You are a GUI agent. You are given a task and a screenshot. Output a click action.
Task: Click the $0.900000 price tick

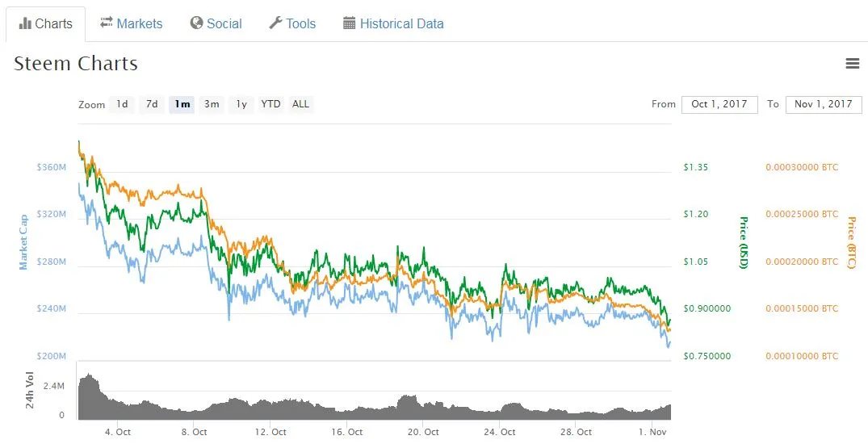pyautogui.click(x=707, y=308)
